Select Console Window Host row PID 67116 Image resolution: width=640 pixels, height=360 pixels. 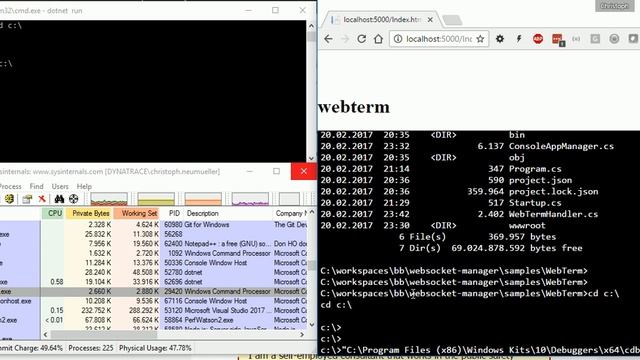(153, 301)
